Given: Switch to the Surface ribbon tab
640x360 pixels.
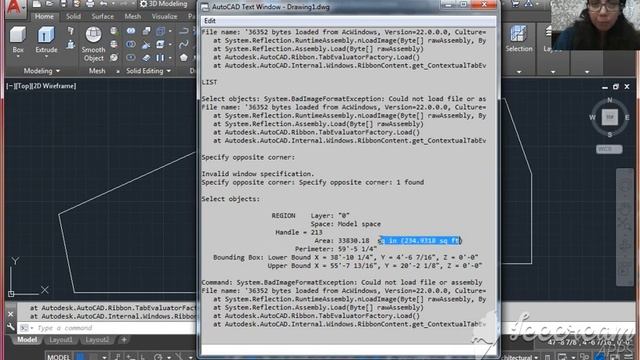Looking at the screenshot, I should [102, 16].
